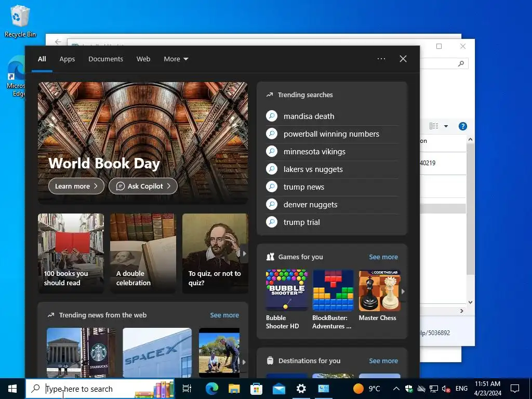Open the Mail app from the taskbar

[x=279, y=389]
